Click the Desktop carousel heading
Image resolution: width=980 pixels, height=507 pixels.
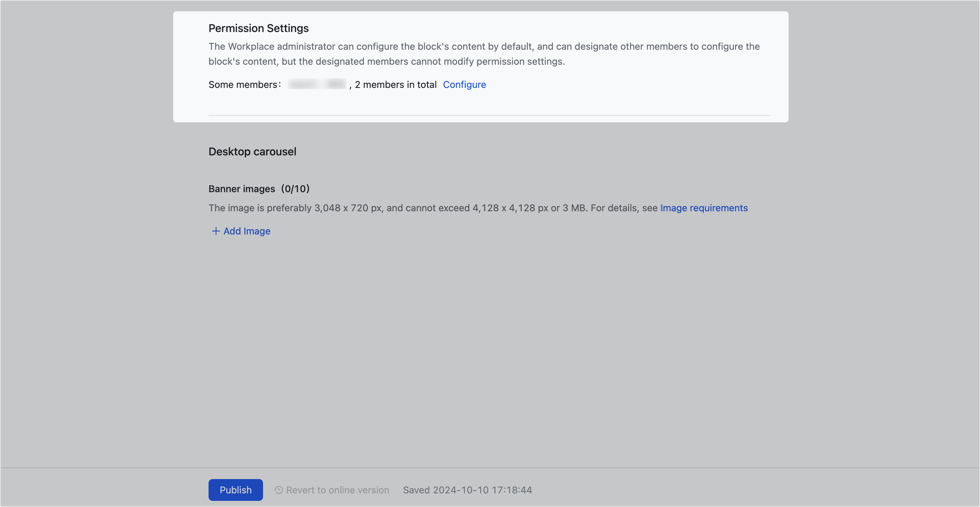[x=252, y=151]
